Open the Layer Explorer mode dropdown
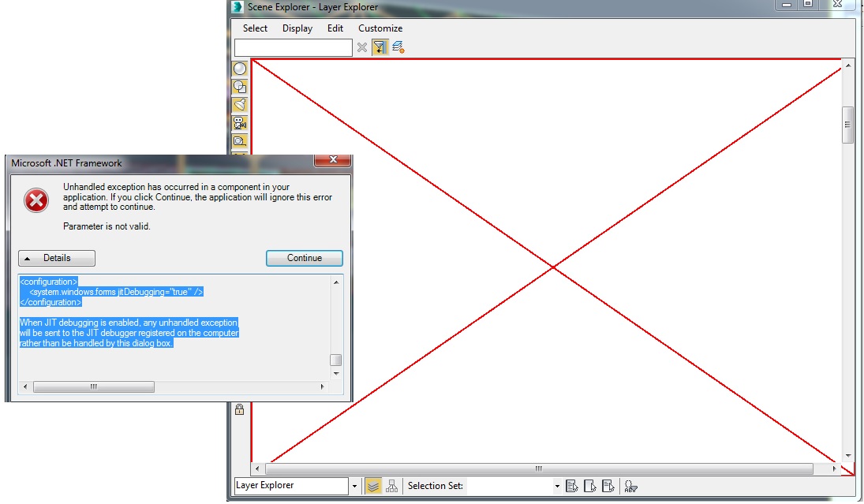Screen dimensions: 864x504 (355, 486)
